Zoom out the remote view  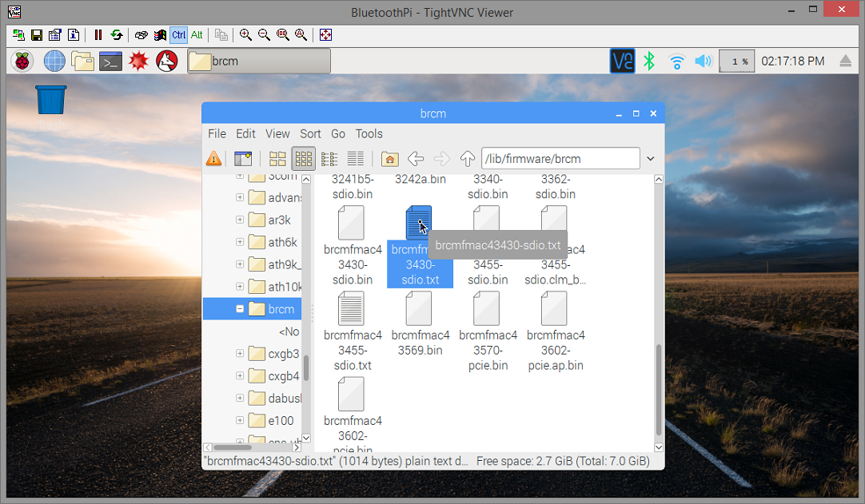pos(265,34)
